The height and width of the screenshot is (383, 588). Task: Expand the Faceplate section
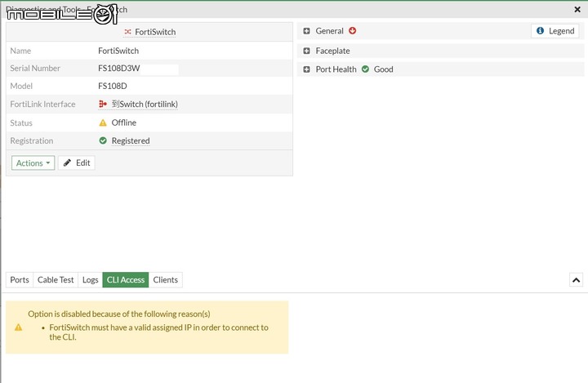[x=306, y=51]
